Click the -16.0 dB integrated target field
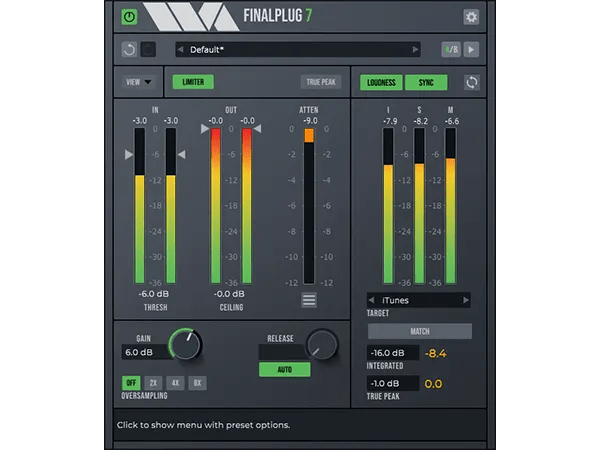The image size is (600, 450). pyautogui.click(x=393, y=353)
